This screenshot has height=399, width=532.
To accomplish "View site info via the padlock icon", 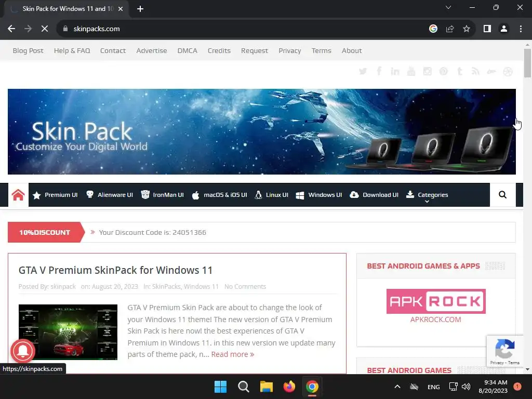I will point(65,29).
